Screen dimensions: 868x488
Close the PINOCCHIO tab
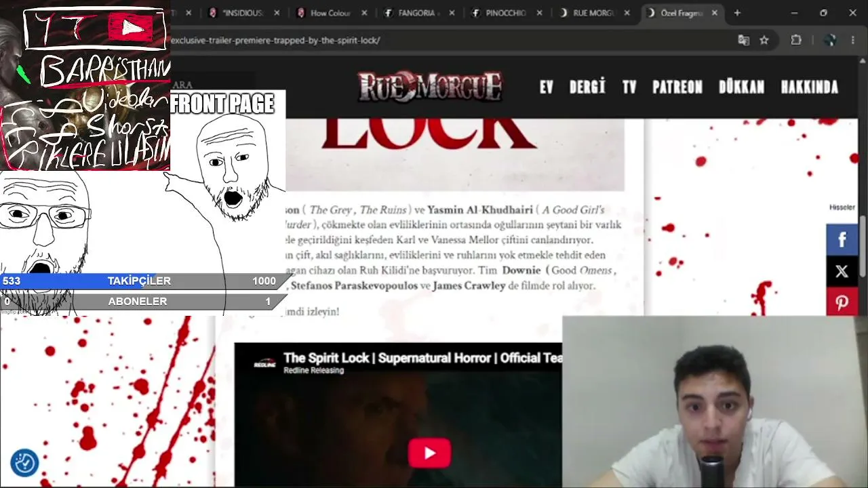540,13
